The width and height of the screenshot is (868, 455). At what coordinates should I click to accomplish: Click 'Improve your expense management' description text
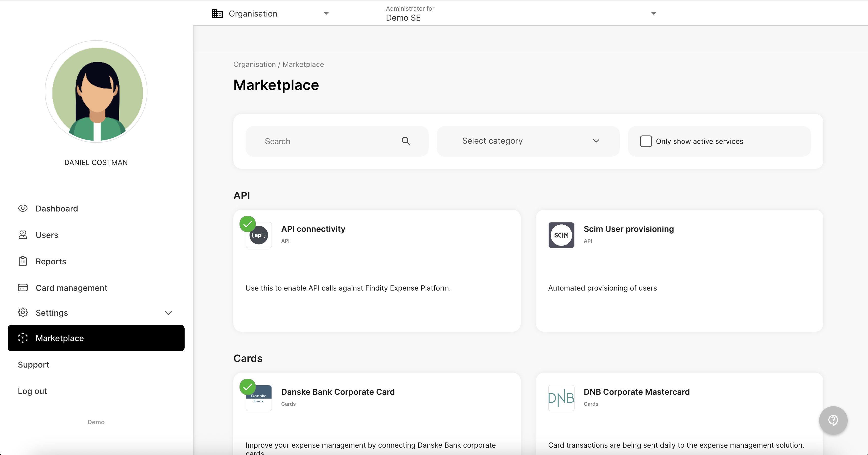(x=371, y=448)
